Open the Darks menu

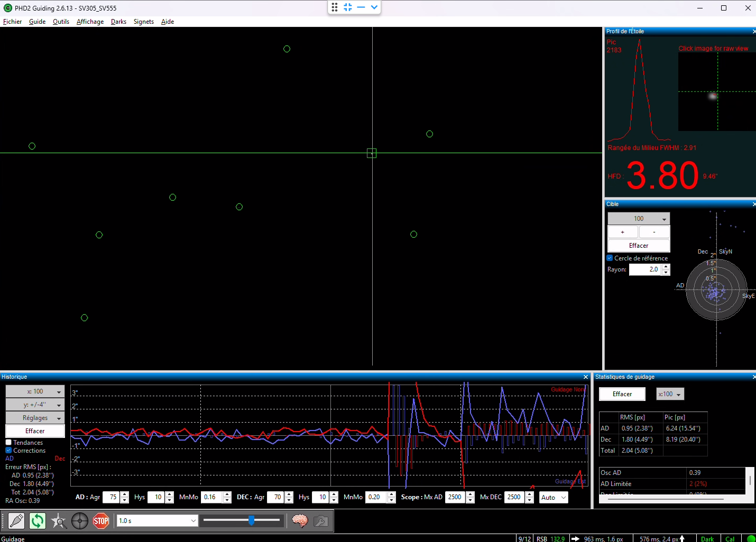(118, 22)
